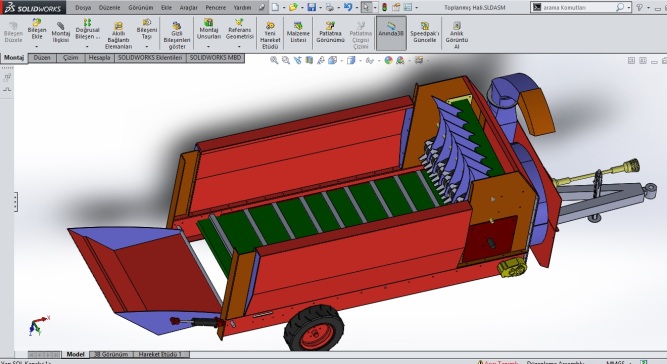Click the pin icon after Yardım

tap(262, 7)
